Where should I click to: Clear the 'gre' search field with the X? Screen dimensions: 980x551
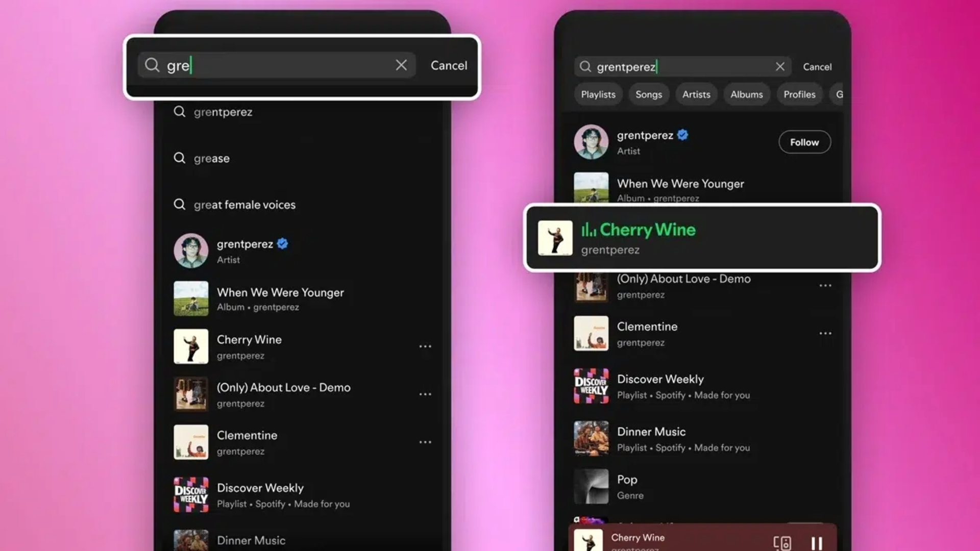[401, 65]
